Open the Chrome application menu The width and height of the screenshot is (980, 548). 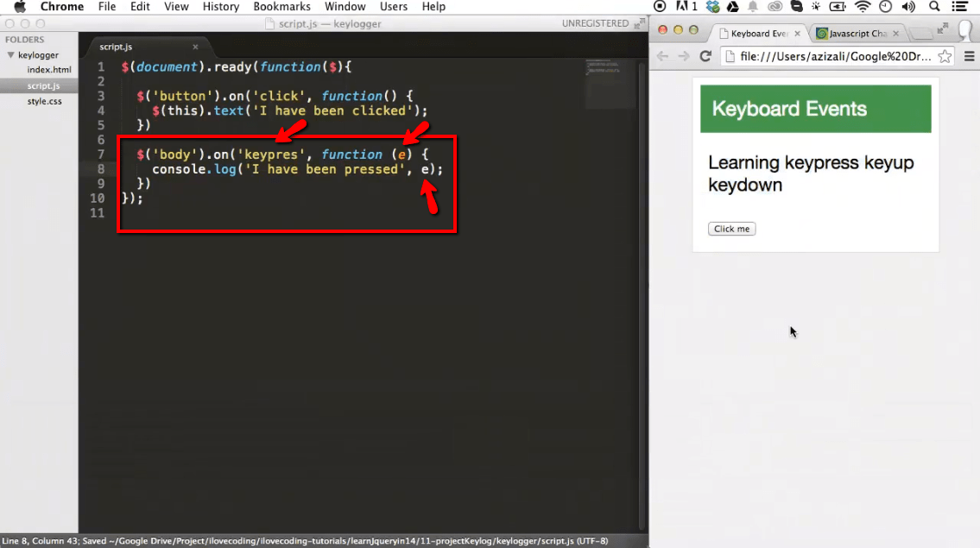(x=62, y=6)
